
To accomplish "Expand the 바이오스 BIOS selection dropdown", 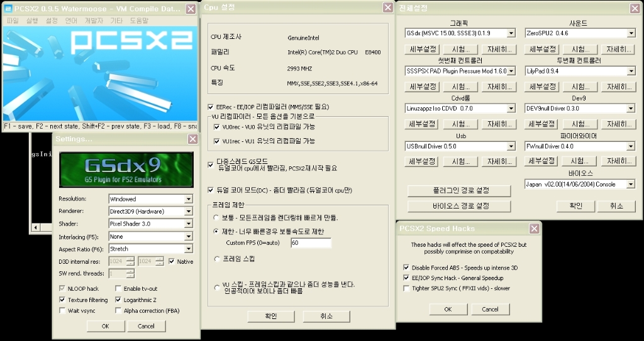I will click(x=630, y=184).
